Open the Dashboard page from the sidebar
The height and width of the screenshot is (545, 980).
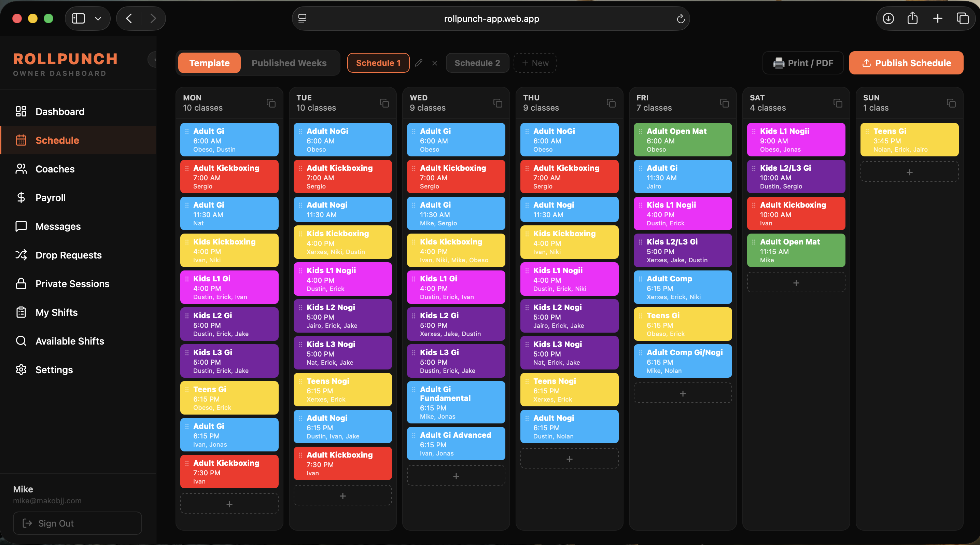tap(78, 111)
